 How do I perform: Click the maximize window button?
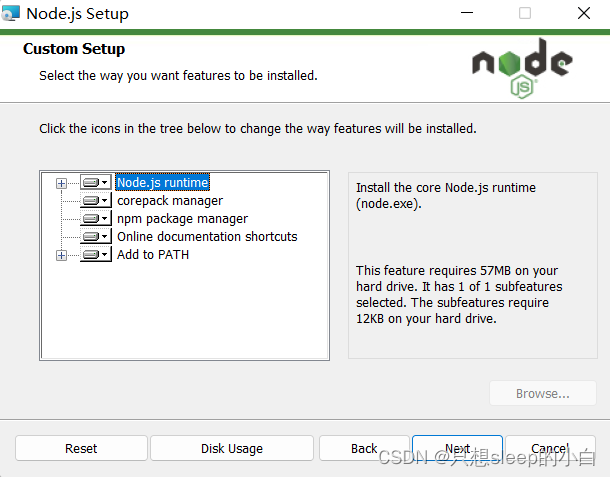(525, 13)
